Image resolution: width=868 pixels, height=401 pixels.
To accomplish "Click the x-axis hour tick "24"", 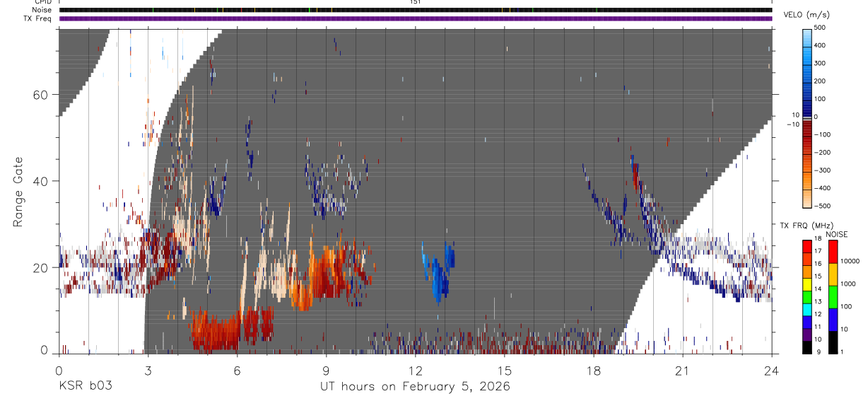I will (x=772, y=370).
